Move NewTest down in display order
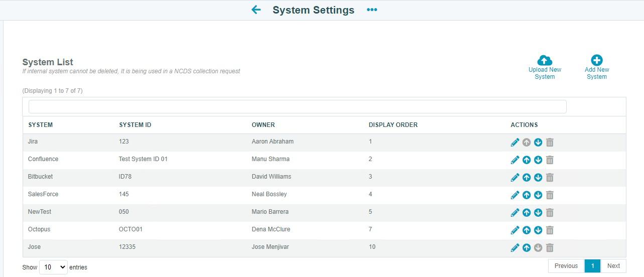 click(x=538, y=213)
